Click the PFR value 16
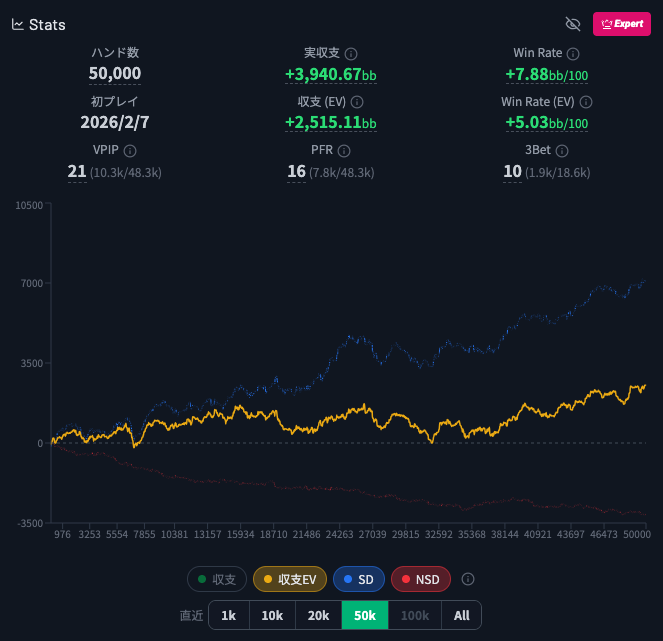The image size is (663, 641). click(296, 172)
